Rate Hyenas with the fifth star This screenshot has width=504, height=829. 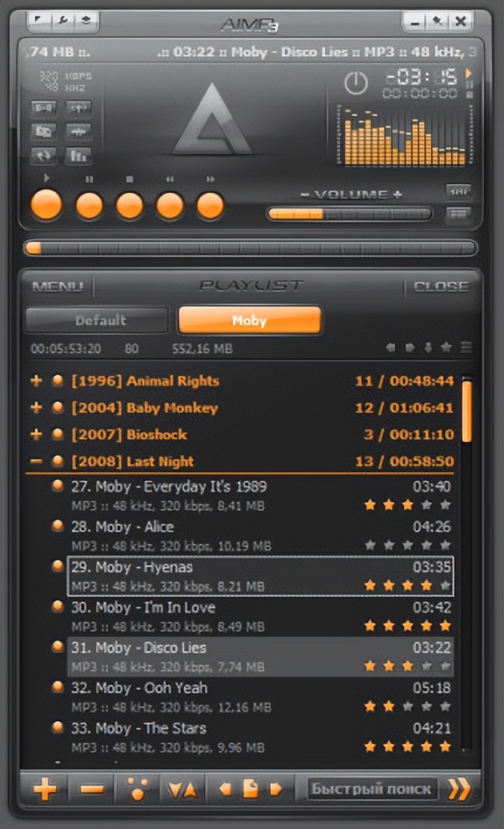(x=445, y=585)
